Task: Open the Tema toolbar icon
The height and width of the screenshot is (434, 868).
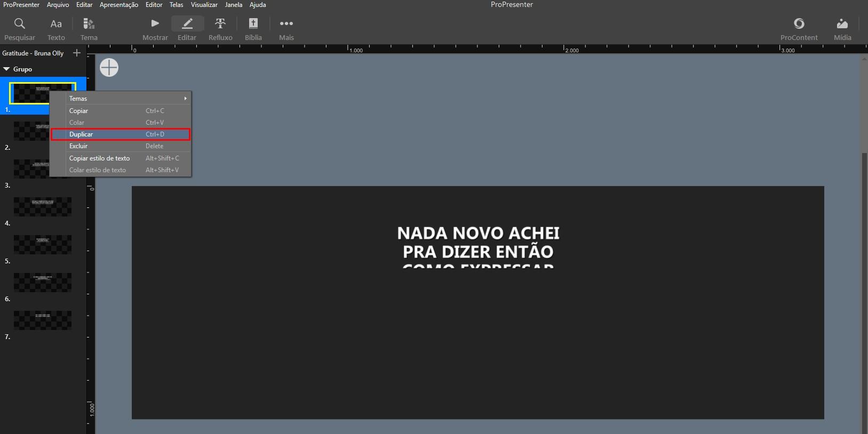Action: 89,24
